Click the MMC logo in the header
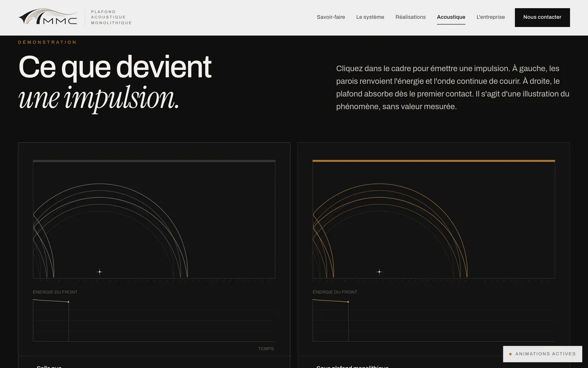The width and height of the screenshot is (588, 368). [48, 17]
